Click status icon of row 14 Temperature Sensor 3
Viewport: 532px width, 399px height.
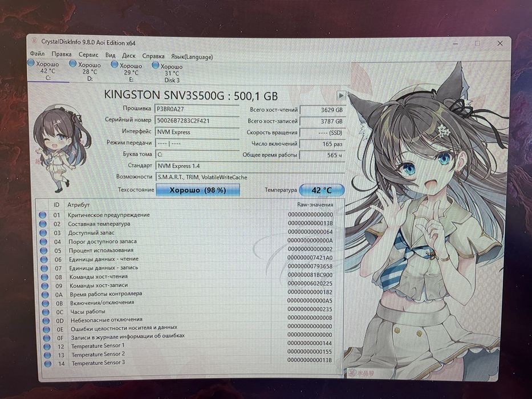(48, 364)
